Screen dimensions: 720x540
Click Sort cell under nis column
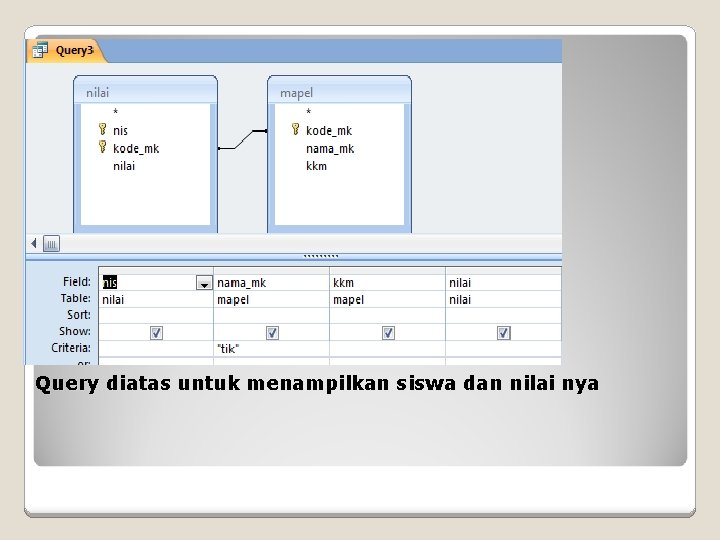coord(156,315)
